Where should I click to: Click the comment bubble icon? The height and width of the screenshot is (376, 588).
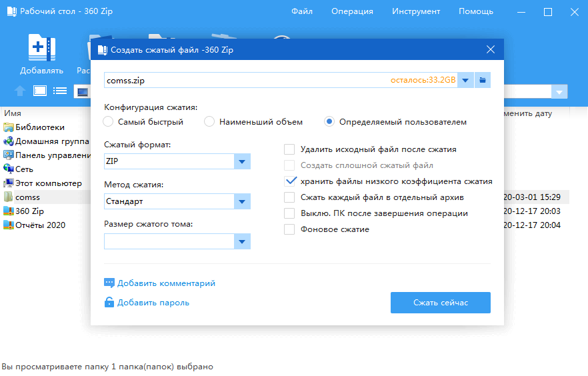tap(109, 283)
